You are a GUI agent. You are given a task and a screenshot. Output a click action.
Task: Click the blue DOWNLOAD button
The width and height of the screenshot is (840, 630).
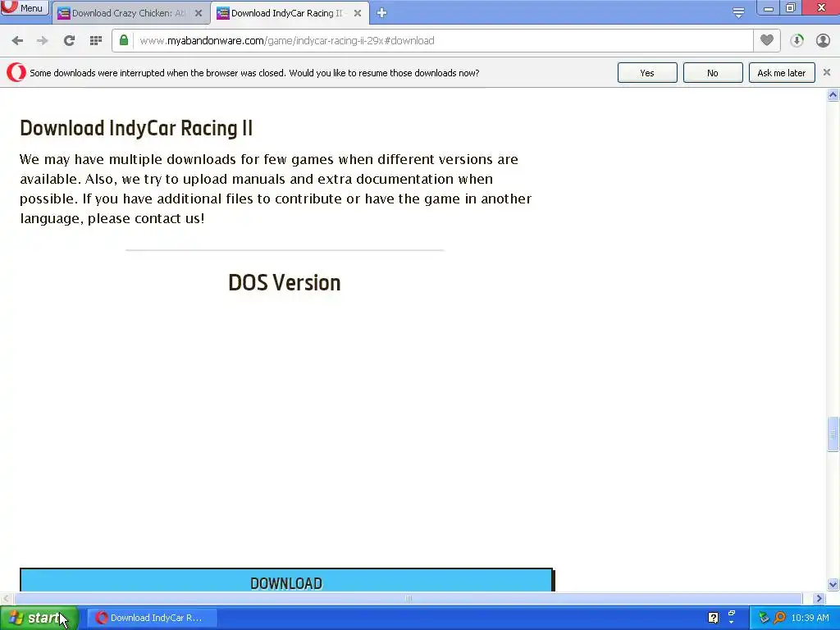pos(286,580)
